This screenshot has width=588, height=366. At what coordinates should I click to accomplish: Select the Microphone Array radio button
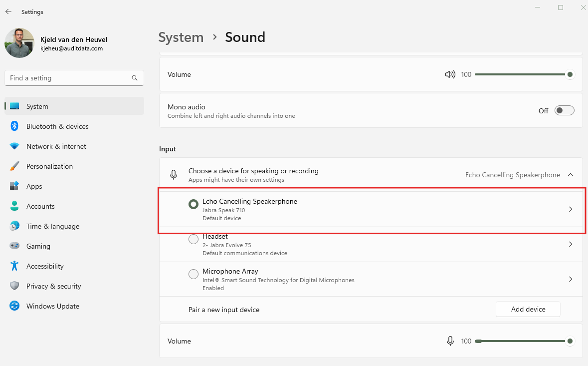point(194,274)
